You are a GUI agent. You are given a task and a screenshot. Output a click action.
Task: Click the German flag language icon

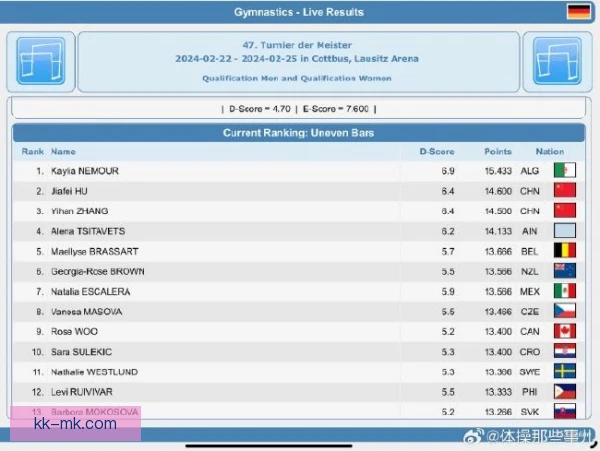click(x=579, y=11)
